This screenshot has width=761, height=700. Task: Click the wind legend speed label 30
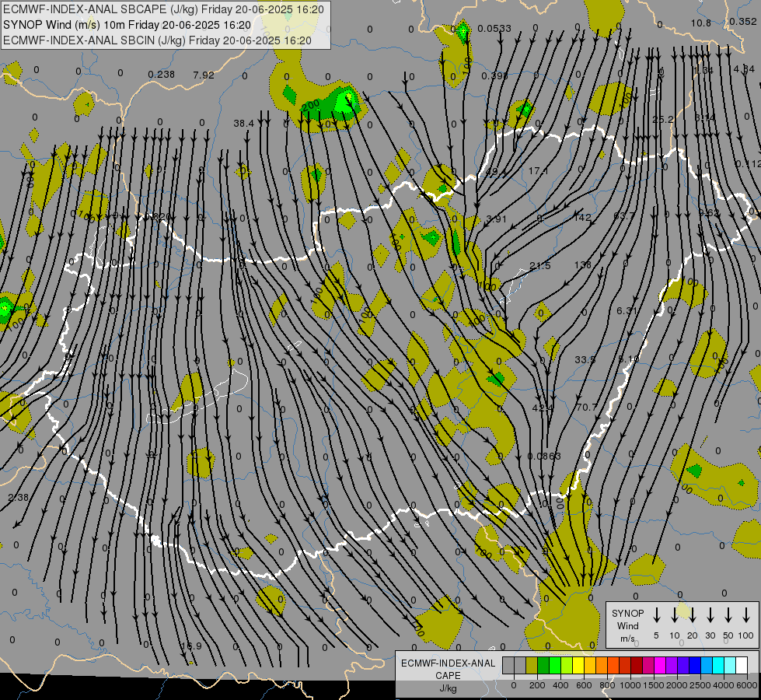[x=710, y=636]
